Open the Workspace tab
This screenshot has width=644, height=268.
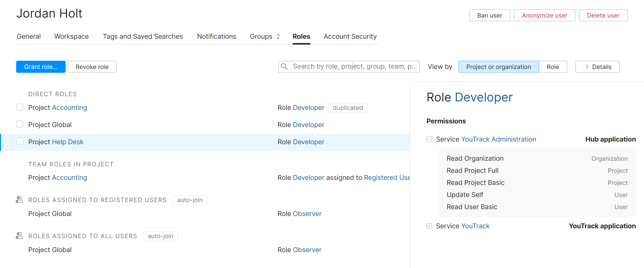coord(71,36)
